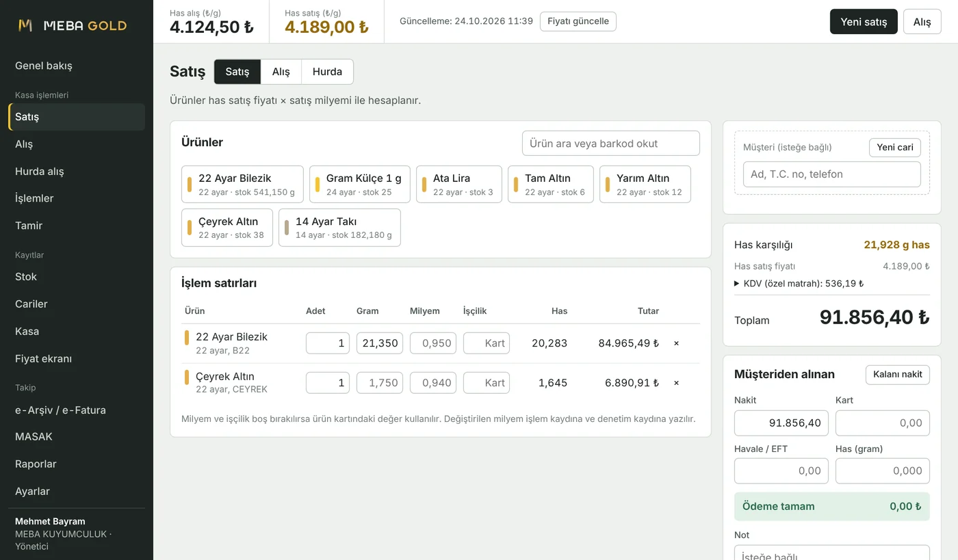Add the Yarım Altın product card
This screenshot has height=560, width=958.
pyautogui.click(x=645, y=185)
